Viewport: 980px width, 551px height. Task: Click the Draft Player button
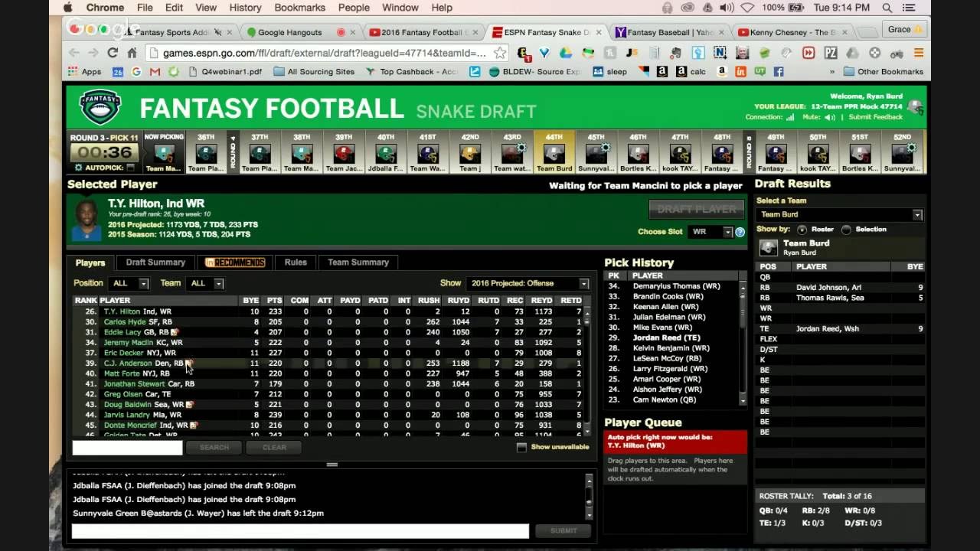697,209
